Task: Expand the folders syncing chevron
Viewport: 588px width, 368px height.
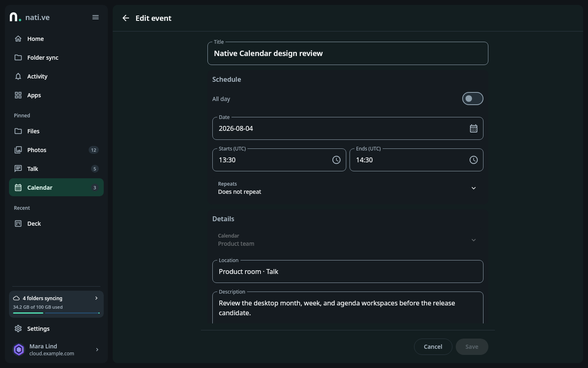Action: (96, 298)
